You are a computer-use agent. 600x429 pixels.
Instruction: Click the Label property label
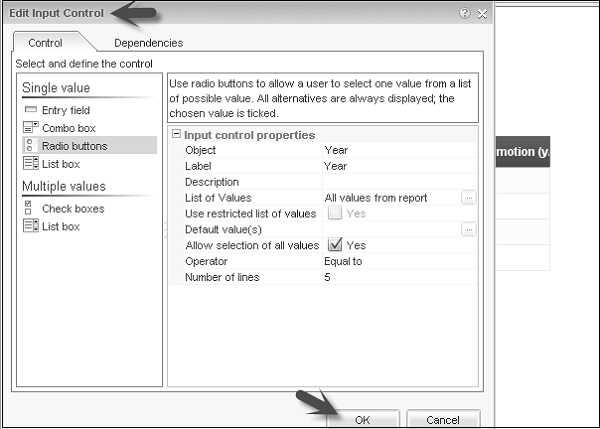[198, 166]
